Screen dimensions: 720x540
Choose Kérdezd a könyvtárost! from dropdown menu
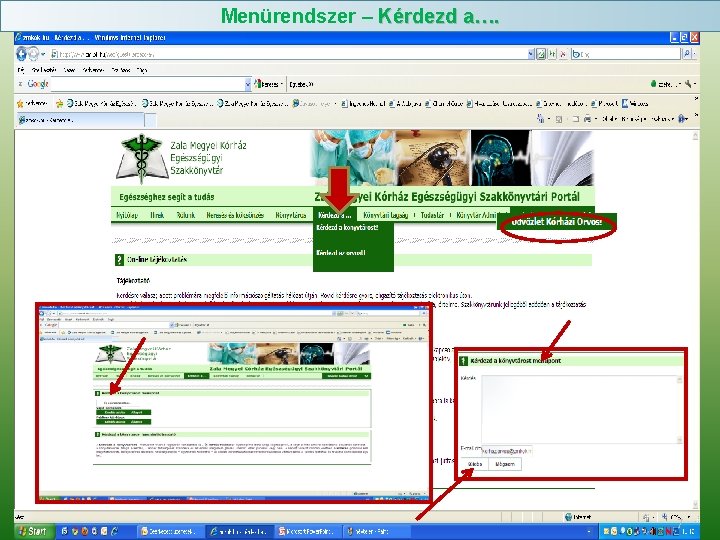pos(348,228)
